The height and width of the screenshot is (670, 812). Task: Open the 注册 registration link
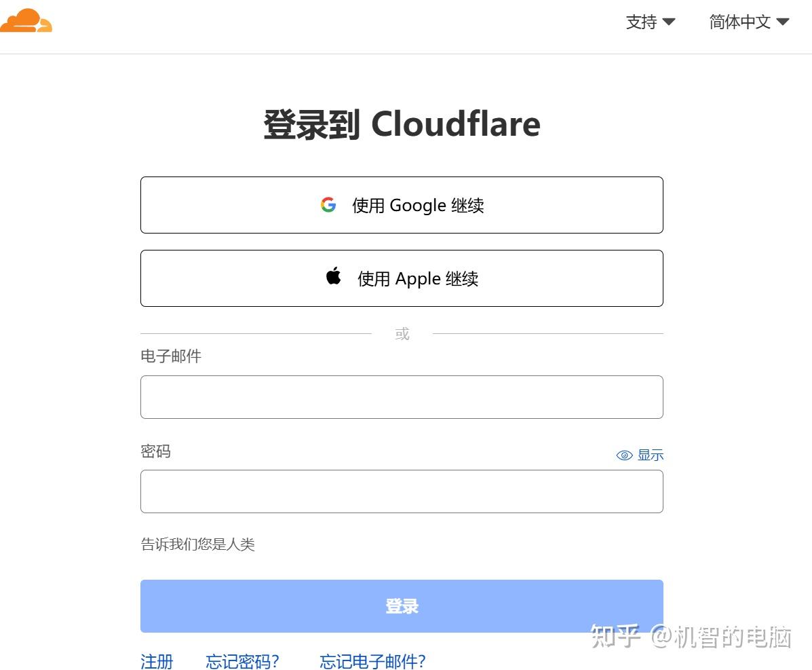coord(156,660)
